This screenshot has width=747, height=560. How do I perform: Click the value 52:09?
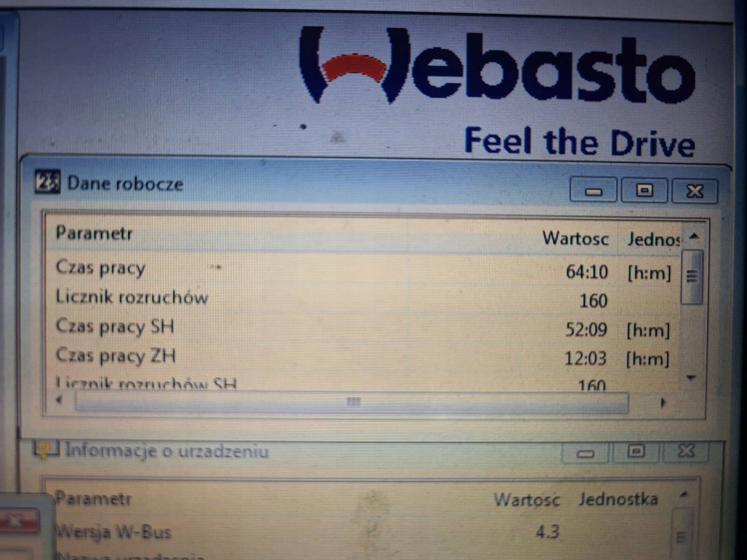click(x=586, y=329)
